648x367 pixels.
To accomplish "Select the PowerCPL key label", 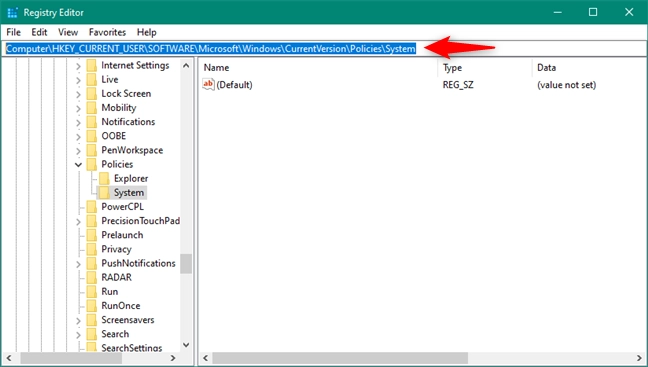I will click(x=122, y=207).
